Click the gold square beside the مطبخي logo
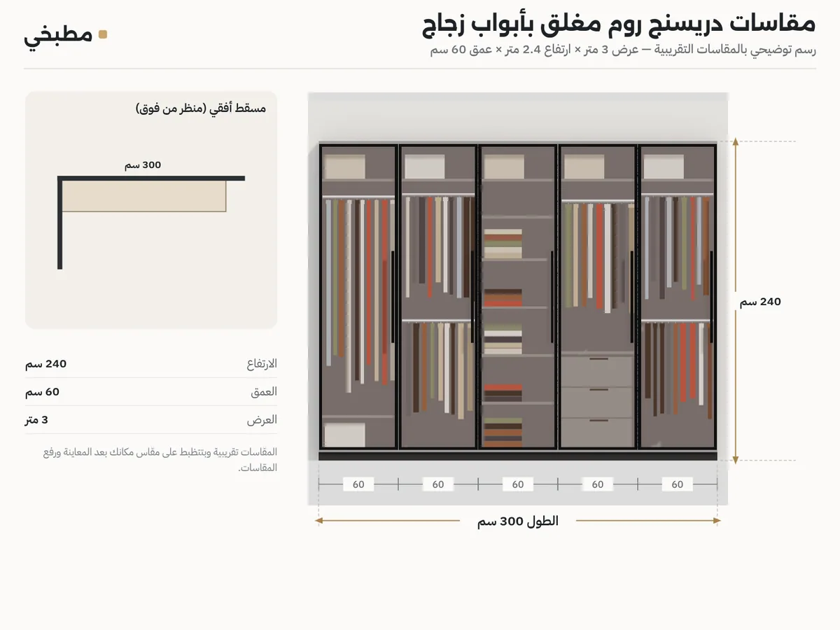 pos(103,34)
